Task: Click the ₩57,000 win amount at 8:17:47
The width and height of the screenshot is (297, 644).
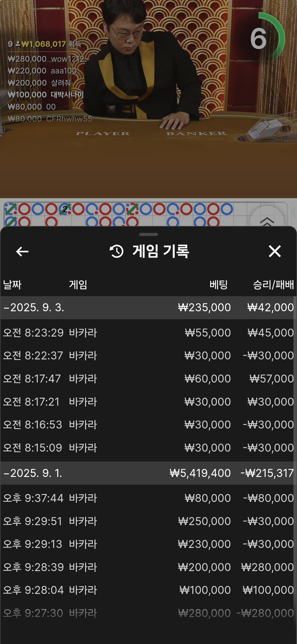Action: click(272, 379)
